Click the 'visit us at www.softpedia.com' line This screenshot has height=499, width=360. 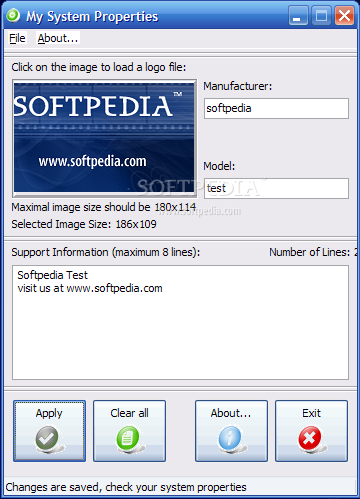tap(90, 288)
